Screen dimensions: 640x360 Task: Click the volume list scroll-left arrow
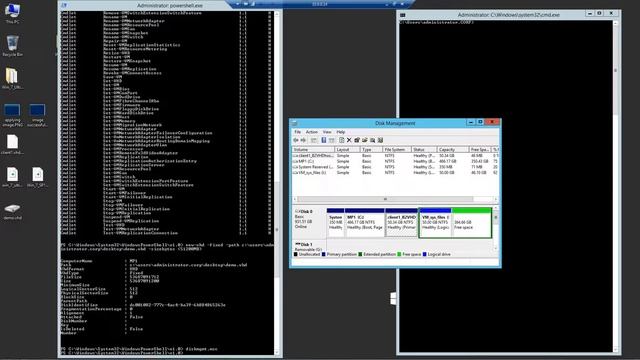coord(295,199)
